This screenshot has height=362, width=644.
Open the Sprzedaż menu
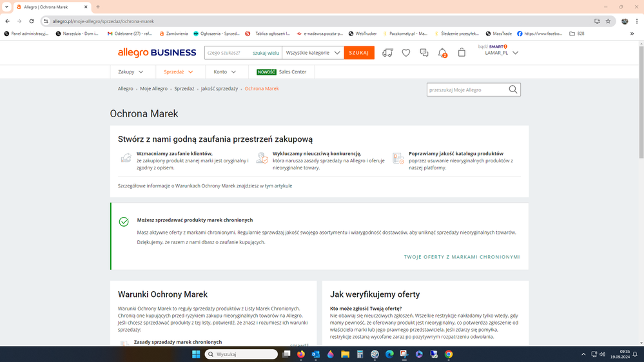tap(178, 72)
